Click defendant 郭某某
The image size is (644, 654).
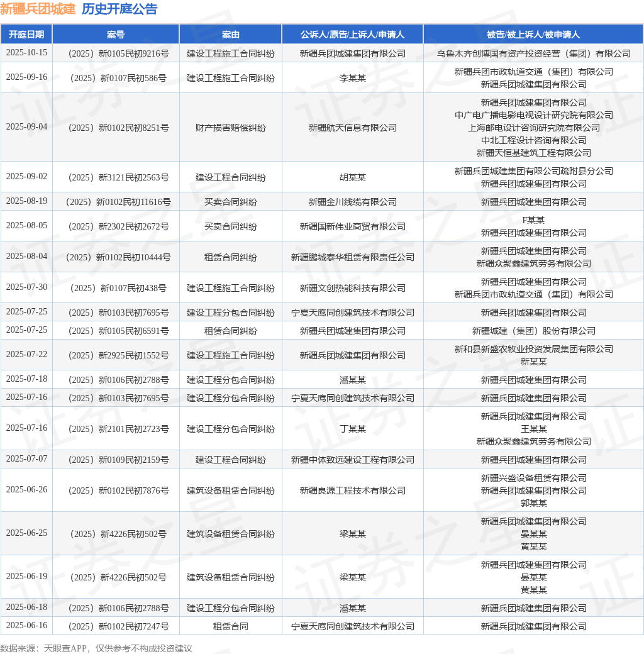tap(533, 504)
